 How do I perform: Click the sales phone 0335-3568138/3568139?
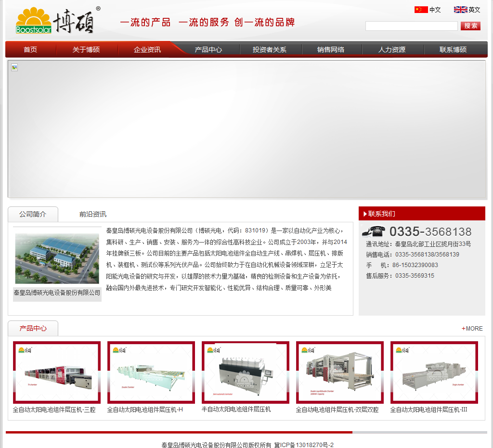coord(427,255)
